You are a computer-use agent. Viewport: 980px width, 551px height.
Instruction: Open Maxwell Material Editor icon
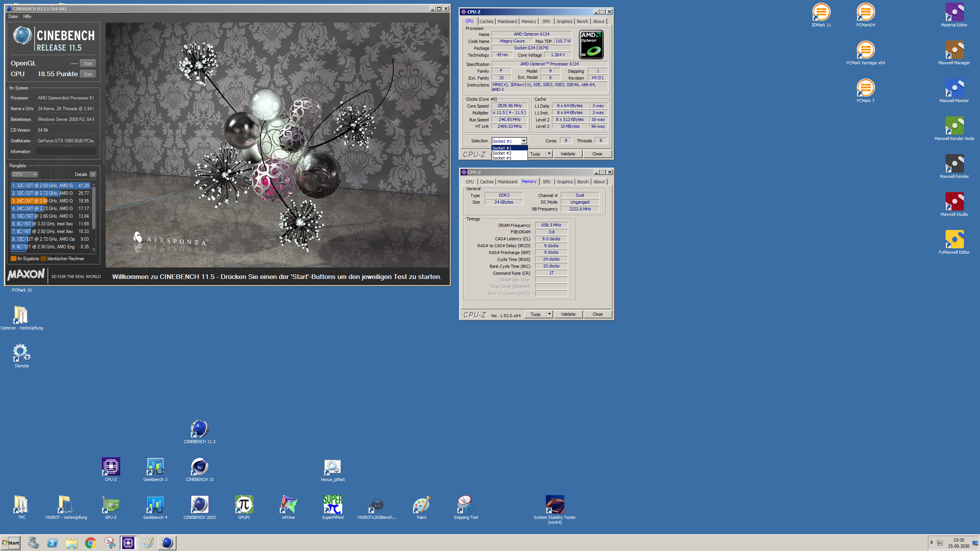954,15
